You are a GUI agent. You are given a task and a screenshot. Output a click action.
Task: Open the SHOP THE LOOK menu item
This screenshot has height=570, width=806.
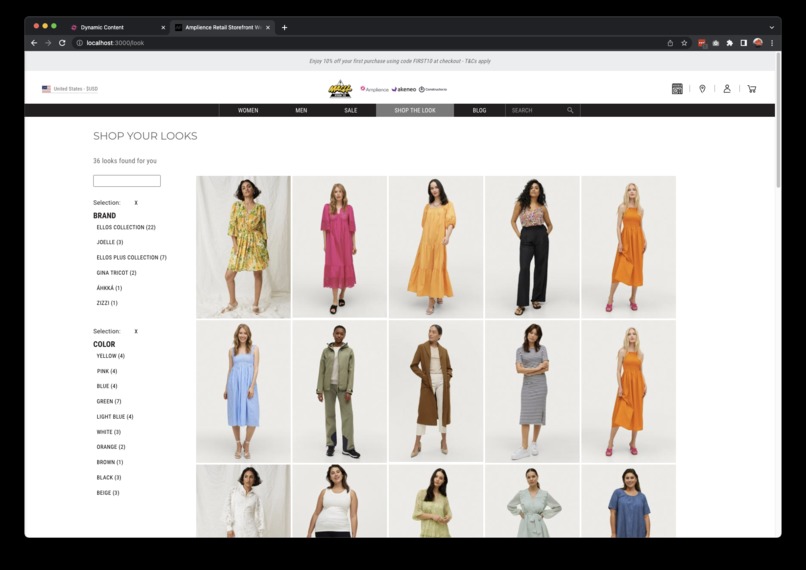point(415,110)
